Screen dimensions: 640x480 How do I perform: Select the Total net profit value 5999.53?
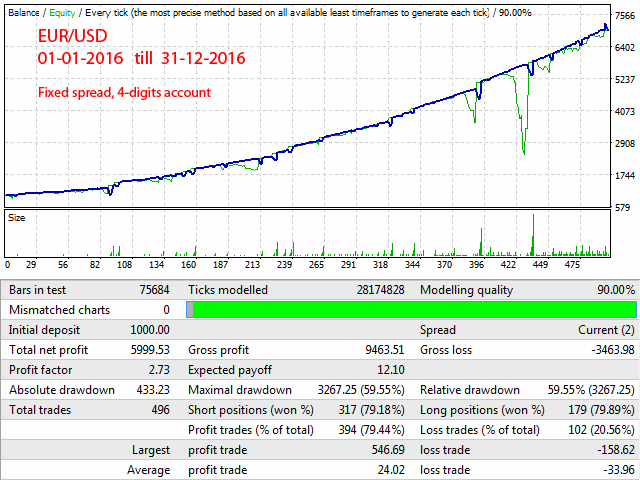coord(148,350)
